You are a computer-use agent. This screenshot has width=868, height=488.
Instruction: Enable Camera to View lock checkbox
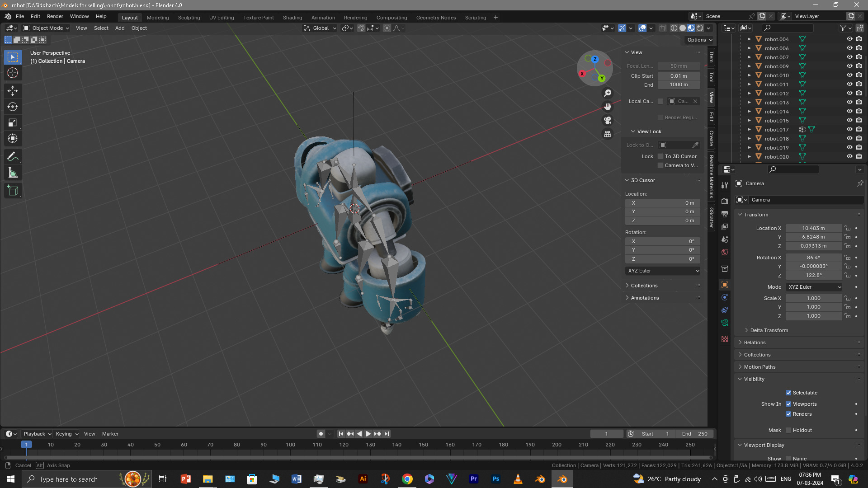coord(660,165)
